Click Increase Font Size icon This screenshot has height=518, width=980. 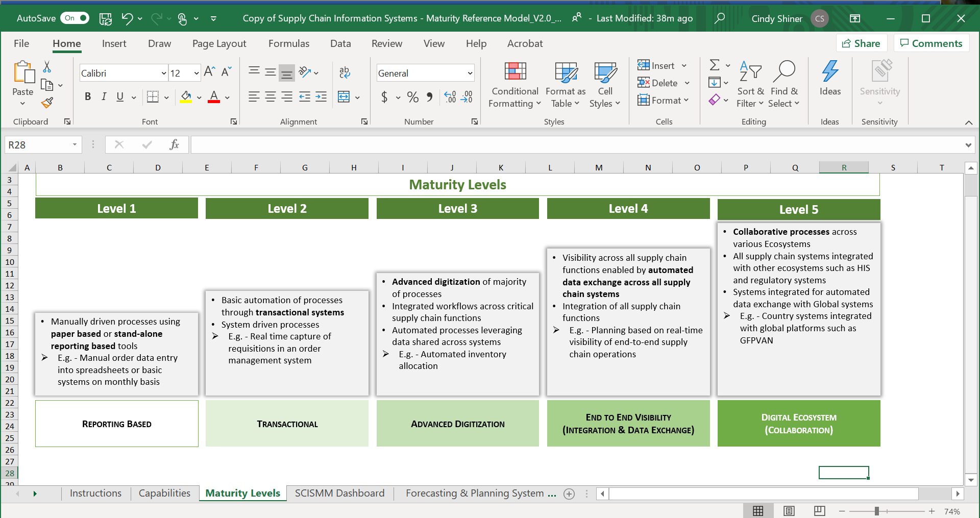(x=209, y=72)
